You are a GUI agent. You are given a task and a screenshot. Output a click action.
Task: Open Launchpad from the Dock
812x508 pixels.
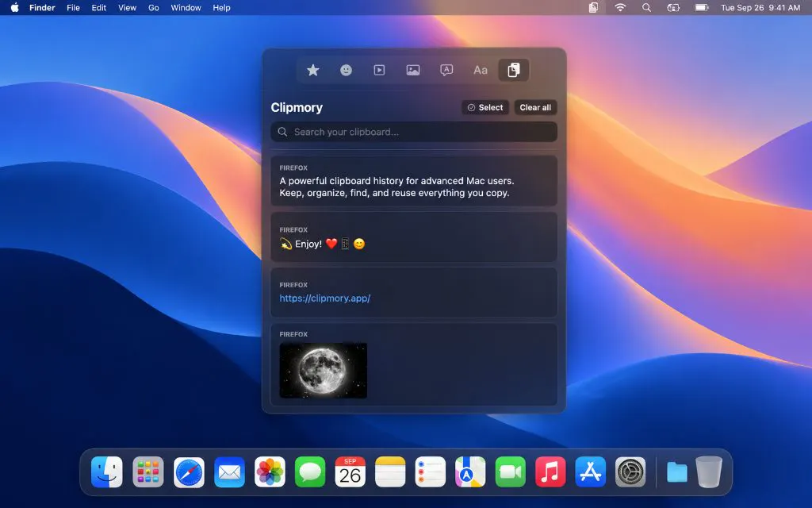(148, 472)
